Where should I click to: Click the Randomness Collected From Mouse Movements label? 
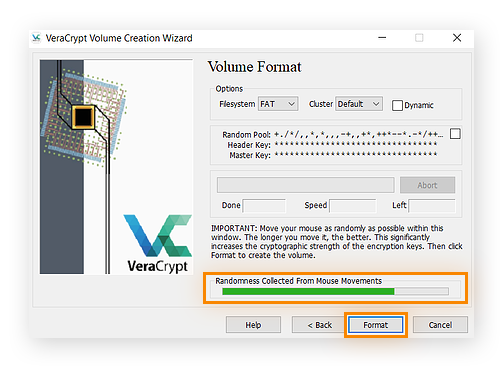point(298,281)
